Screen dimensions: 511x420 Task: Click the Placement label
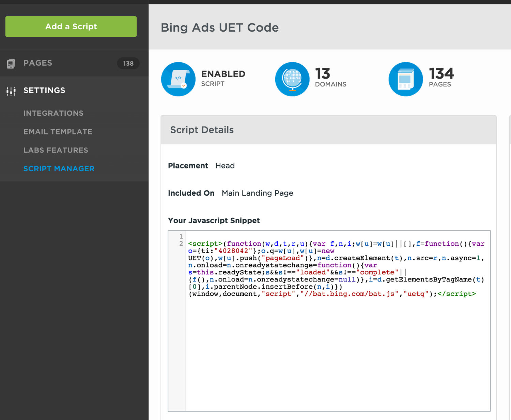(188, 166)
